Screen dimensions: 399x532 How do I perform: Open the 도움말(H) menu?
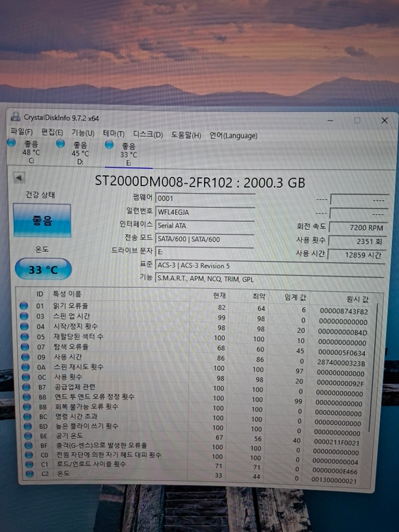point(186,135)
